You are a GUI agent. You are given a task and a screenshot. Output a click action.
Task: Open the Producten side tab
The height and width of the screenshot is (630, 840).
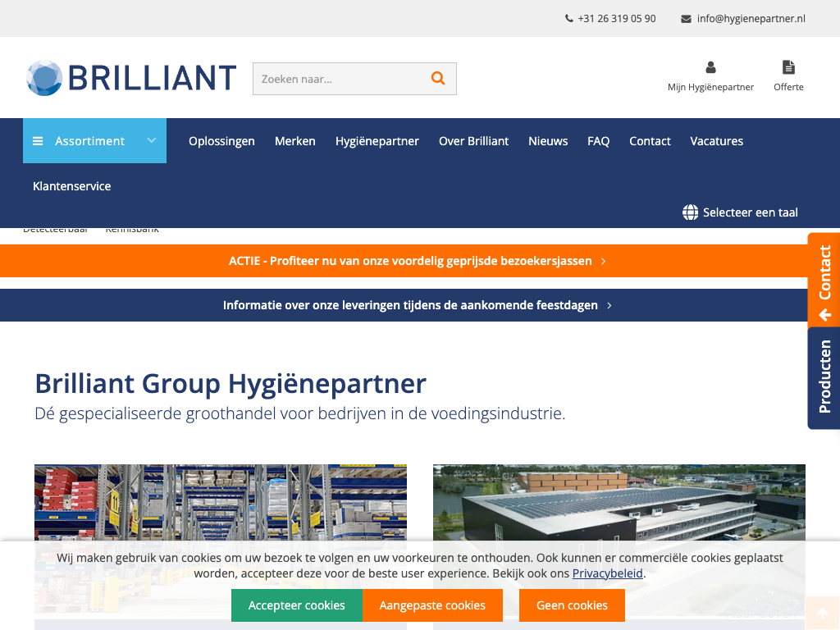[x=824, y=377]
